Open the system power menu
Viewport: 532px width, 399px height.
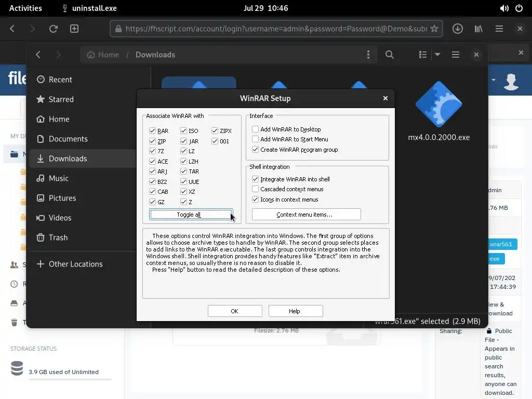(519, 8)
